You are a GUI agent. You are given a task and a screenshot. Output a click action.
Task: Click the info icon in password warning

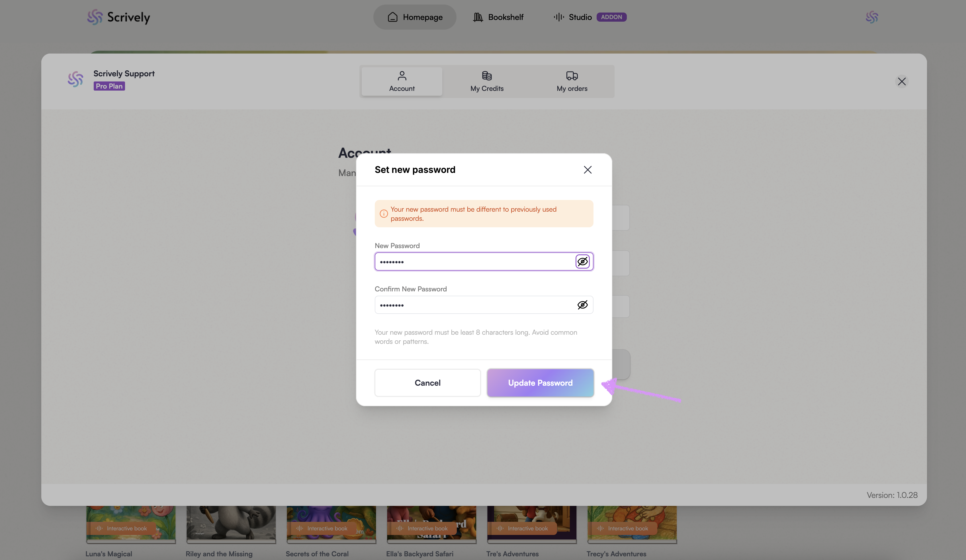[383, 214]
